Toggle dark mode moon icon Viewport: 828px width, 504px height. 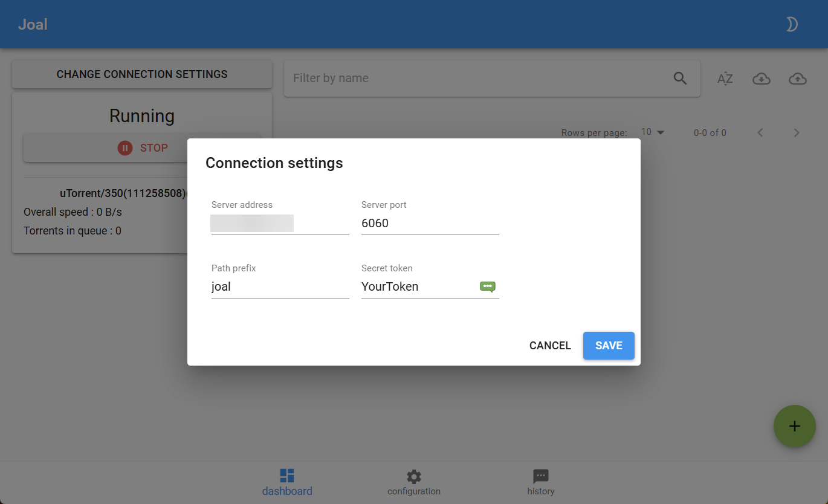792,24
